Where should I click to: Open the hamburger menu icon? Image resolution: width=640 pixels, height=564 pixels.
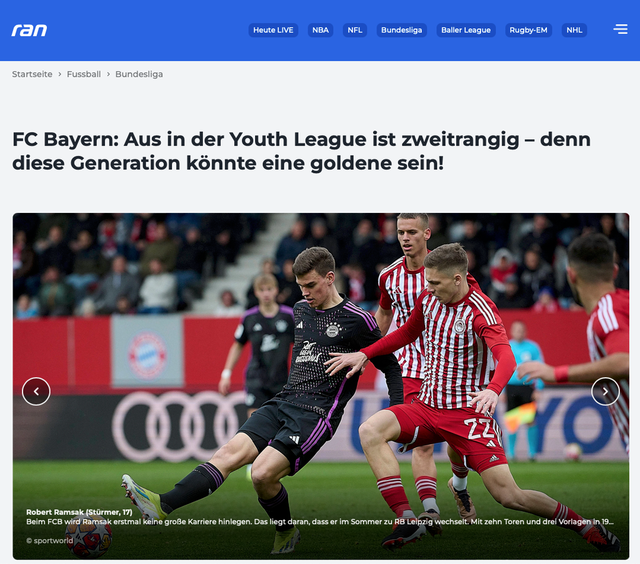click(x=620, y=29)
